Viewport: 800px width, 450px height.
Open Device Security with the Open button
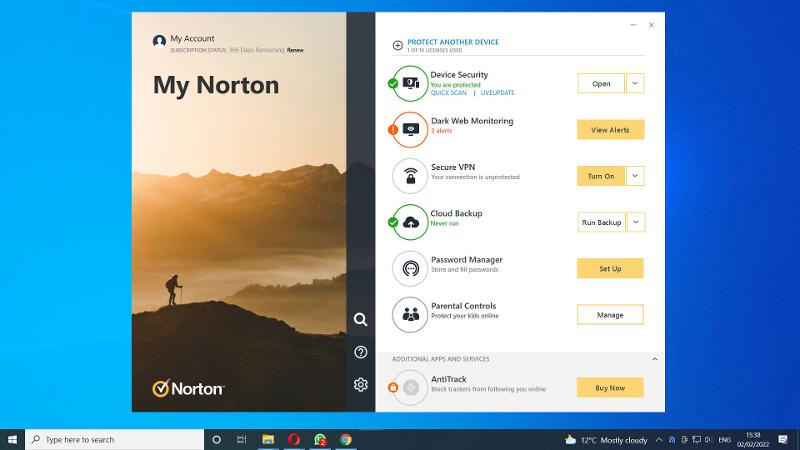601,84
